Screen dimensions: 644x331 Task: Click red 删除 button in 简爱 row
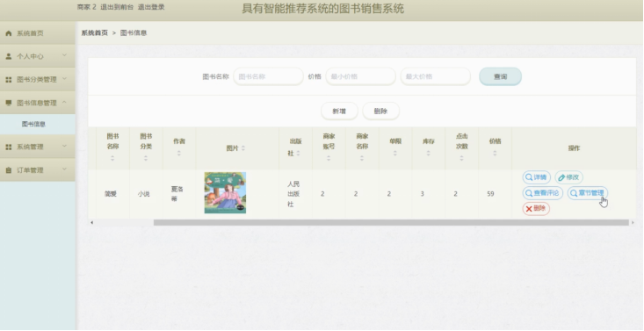[536, 209]
